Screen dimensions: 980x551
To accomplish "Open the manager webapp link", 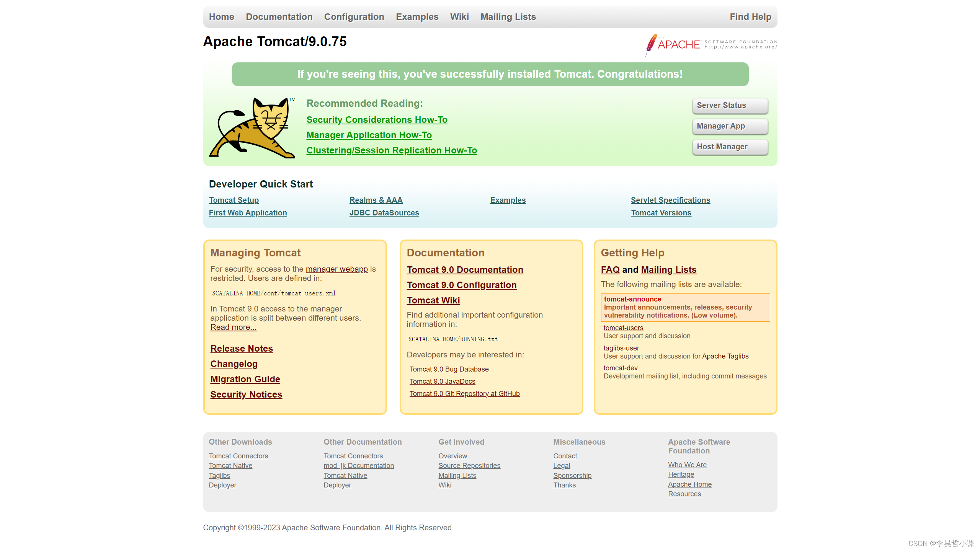I will pyautogui.click(x=336, y=269).
